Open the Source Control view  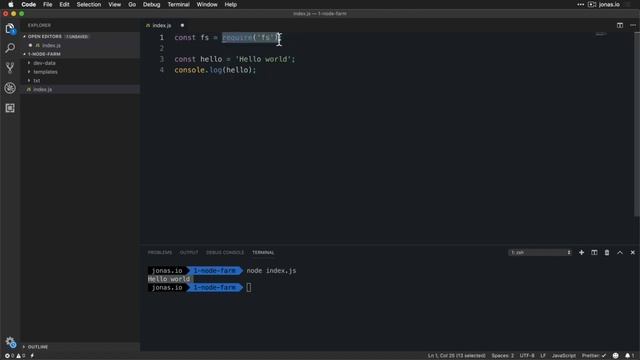click(10, 68)
